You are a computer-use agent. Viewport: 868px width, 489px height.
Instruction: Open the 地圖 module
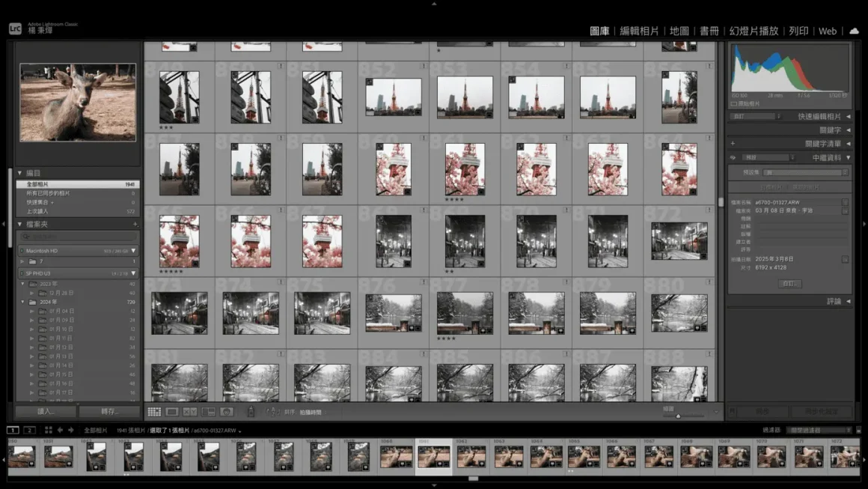point(679,31)
